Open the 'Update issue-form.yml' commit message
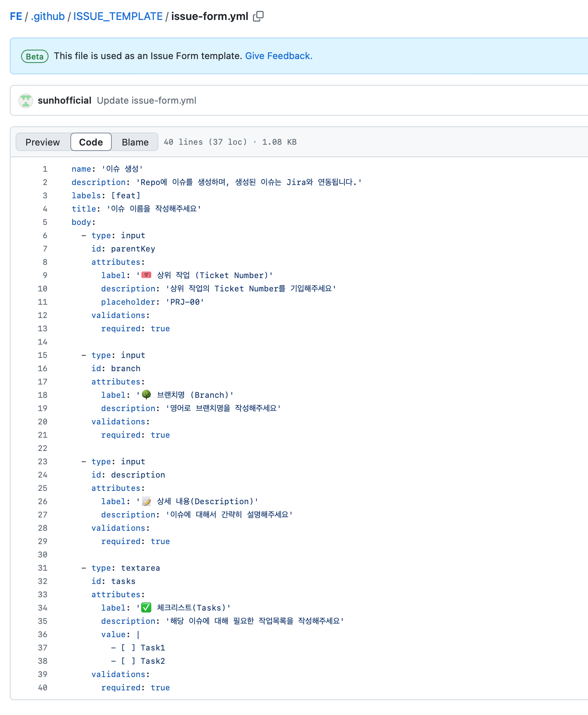 click(147, 101)
